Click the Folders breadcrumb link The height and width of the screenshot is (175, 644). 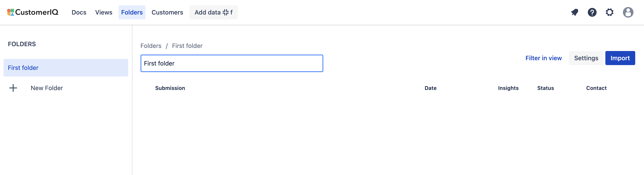[151, 46]
